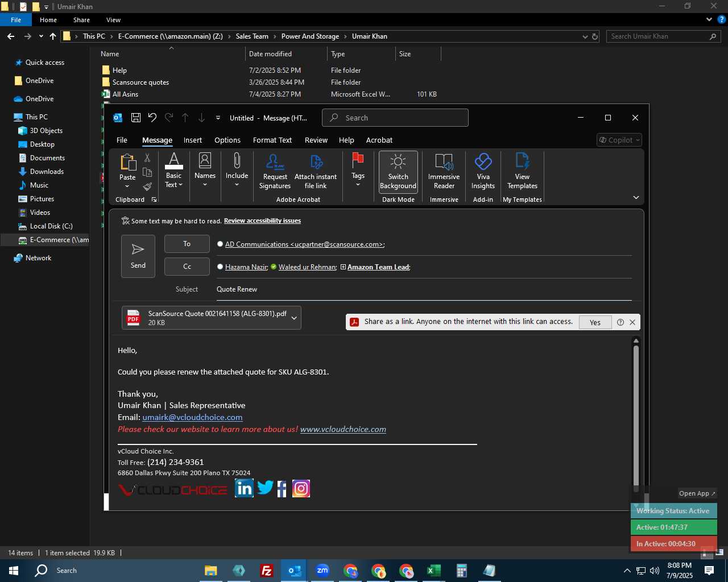Click the Subject field Quote Renew
The width and height of the screenshot is (728, 582).
pyautogui.click(x=424, y=289)
